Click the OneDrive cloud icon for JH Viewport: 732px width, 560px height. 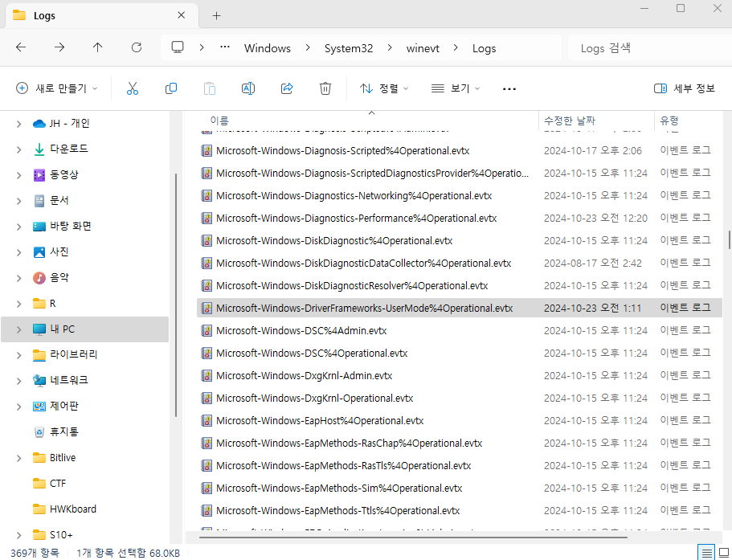[x=39, y=124]
